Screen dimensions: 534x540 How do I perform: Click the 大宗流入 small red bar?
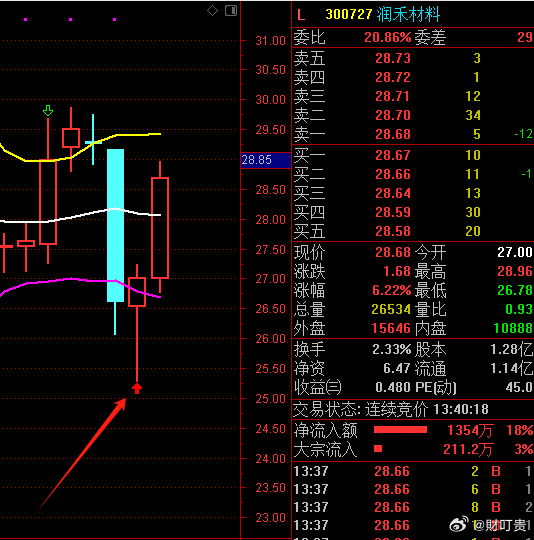coord(378,448)
